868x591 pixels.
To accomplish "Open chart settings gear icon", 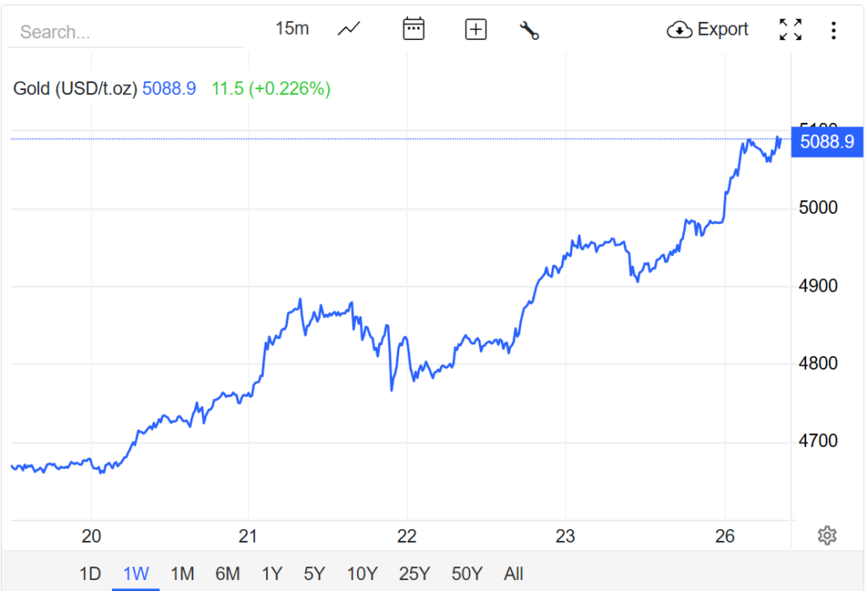I will point(827,535).
